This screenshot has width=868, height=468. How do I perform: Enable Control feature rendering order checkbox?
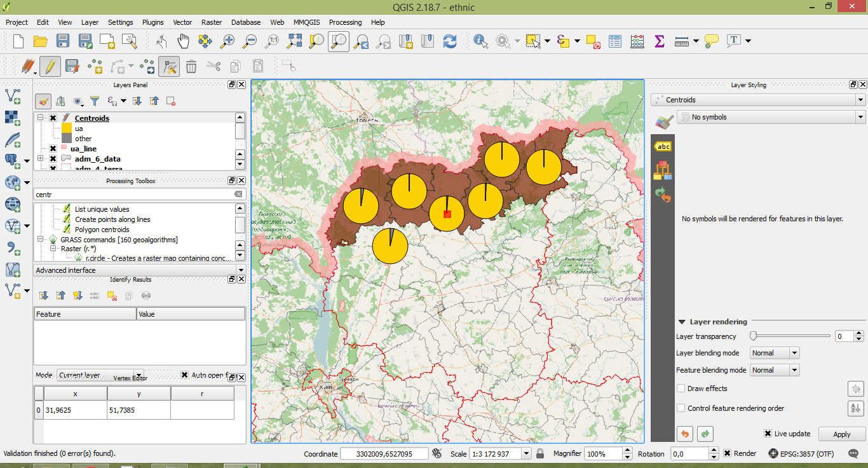pyautogui.click(x=681, y=408)
